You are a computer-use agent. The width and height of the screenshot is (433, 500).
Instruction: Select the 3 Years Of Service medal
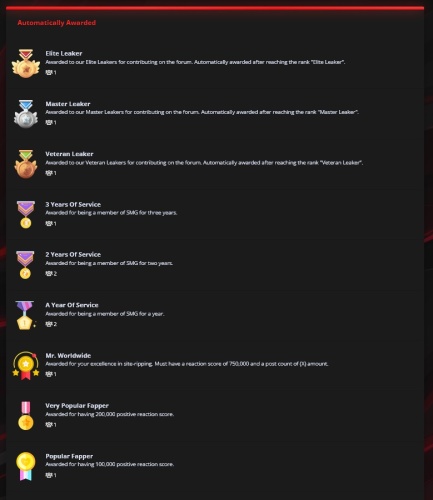[x=26, y=214]
